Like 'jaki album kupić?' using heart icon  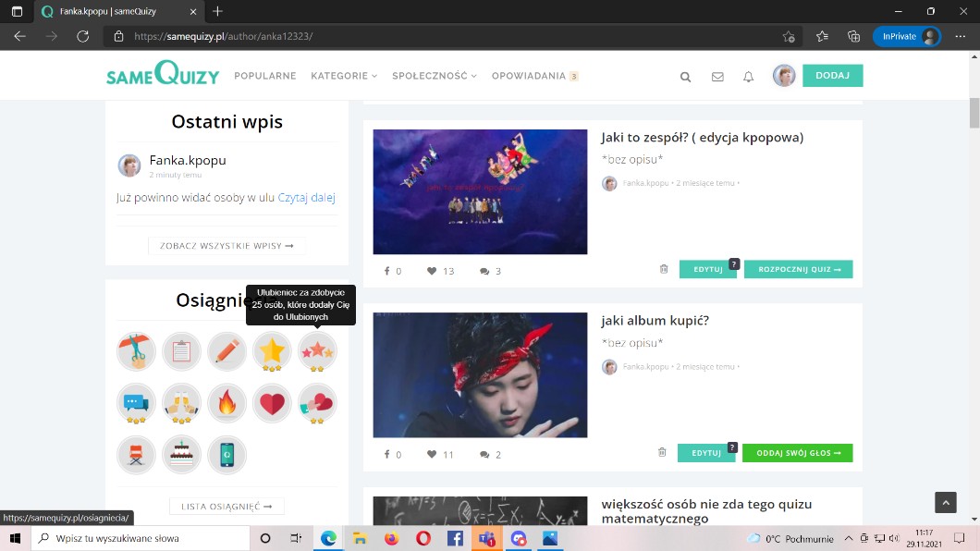(432, 455)
